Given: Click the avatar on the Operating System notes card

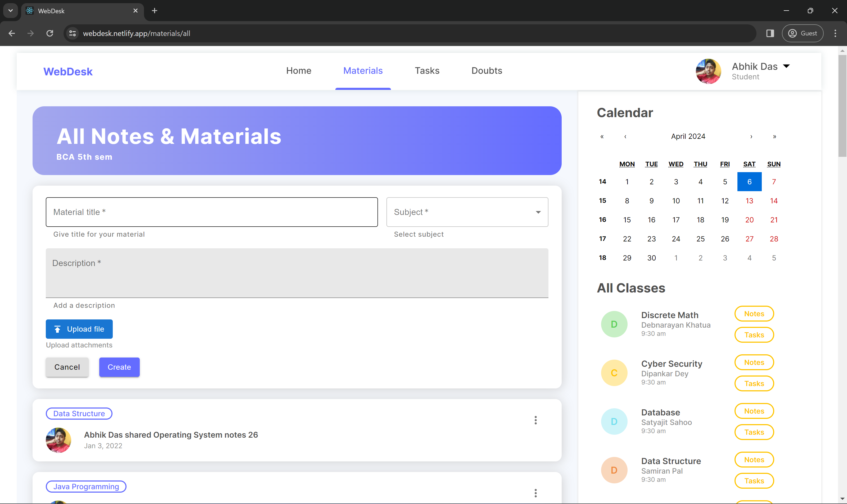Looking at the screenshot, I should 58,440.
